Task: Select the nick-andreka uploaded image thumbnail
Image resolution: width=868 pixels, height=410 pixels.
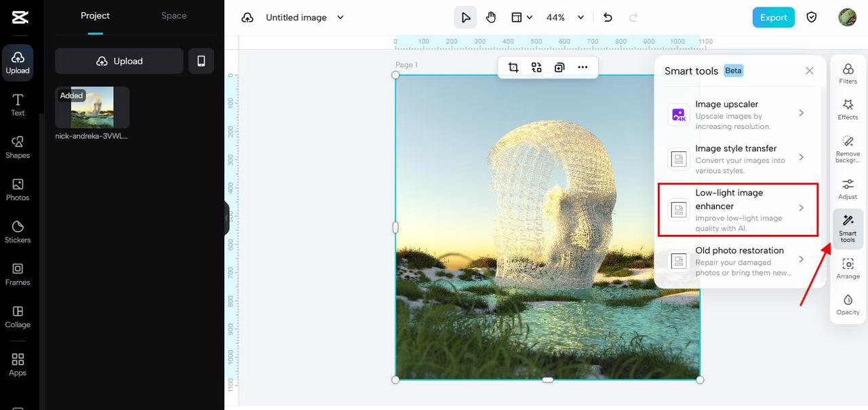Action: (x=92, y=107)
